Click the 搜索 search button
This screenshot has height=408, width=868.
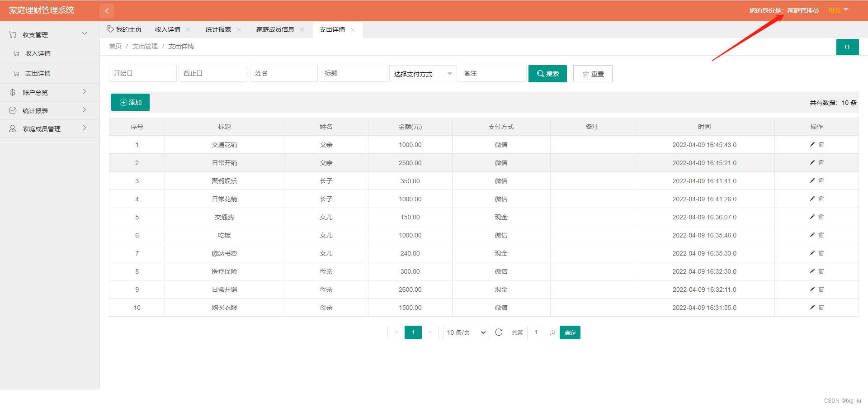pyautogui.click(x=547, y=74)
